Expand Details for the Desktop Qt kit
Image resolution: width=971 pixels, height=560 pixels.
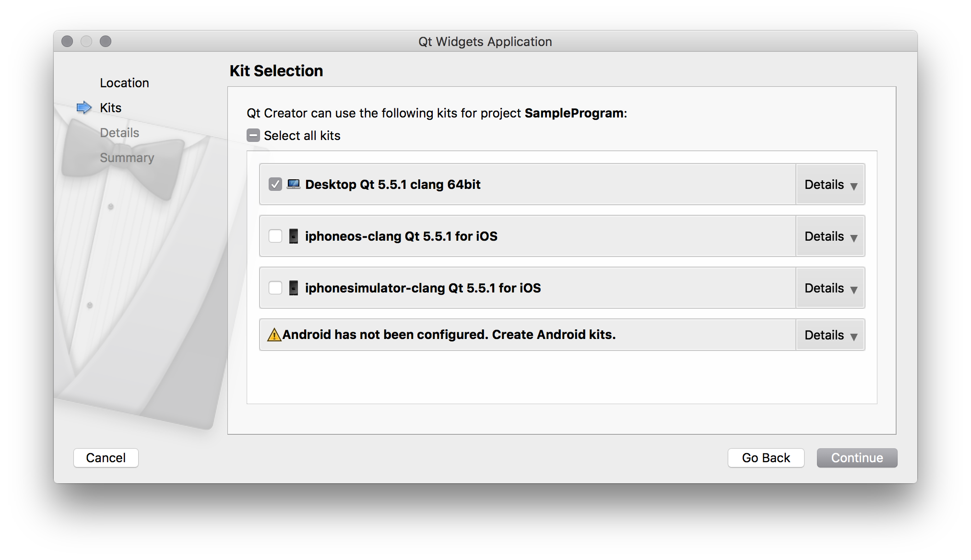pyautogui.click(x=830, y=185)
